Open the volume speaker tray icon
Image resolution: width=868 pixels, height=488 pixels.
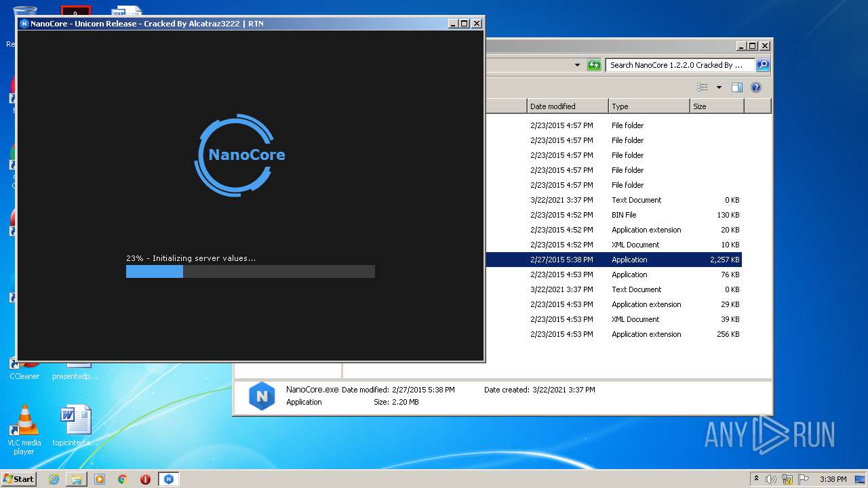click(x=771, y=479)
